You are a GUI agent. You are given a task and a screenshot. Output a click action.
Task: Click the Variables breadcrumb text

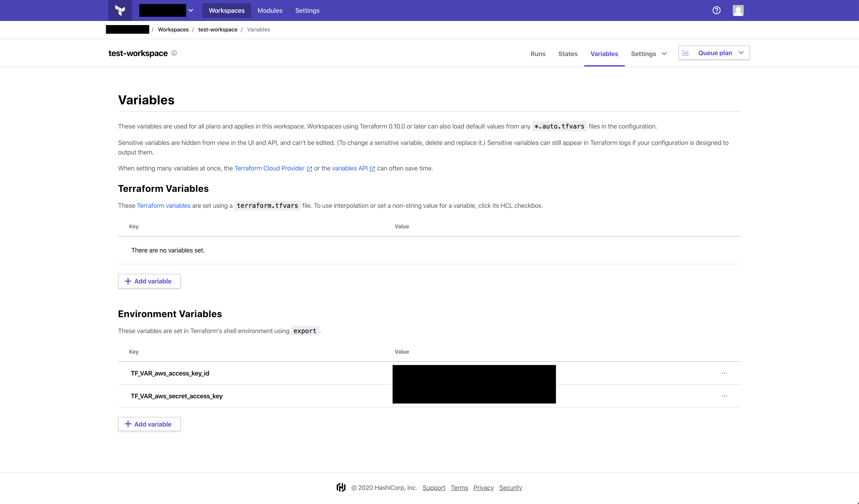(x=258, y=30)
